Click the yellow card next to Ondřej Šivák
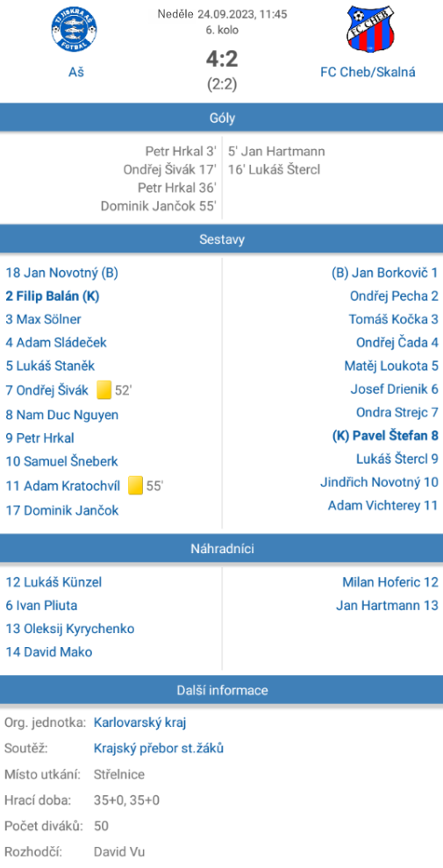The width and height of the screenshot is (443, 868). (x=104, y=390)
